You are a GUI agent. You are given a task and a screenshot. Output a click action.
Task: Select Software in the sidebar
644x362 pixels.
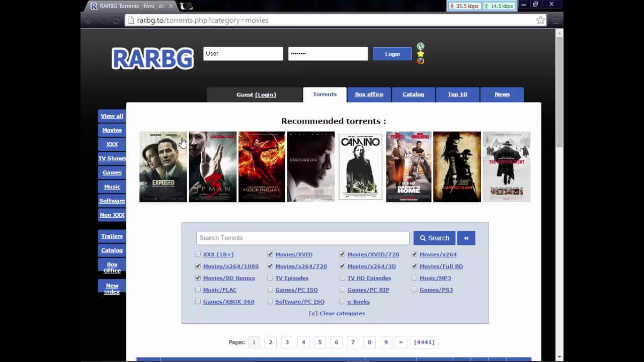coord(112,201)
